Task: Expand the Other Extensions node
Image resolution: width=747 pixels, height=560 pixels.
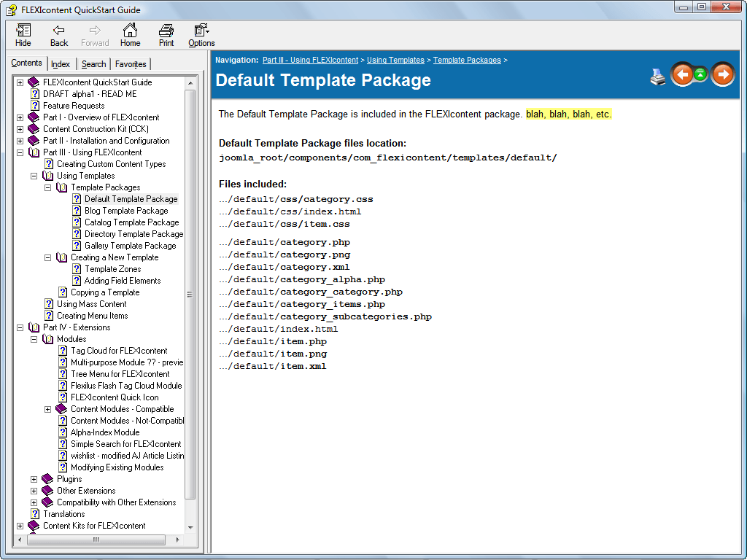Action: (x=34, y=491)
